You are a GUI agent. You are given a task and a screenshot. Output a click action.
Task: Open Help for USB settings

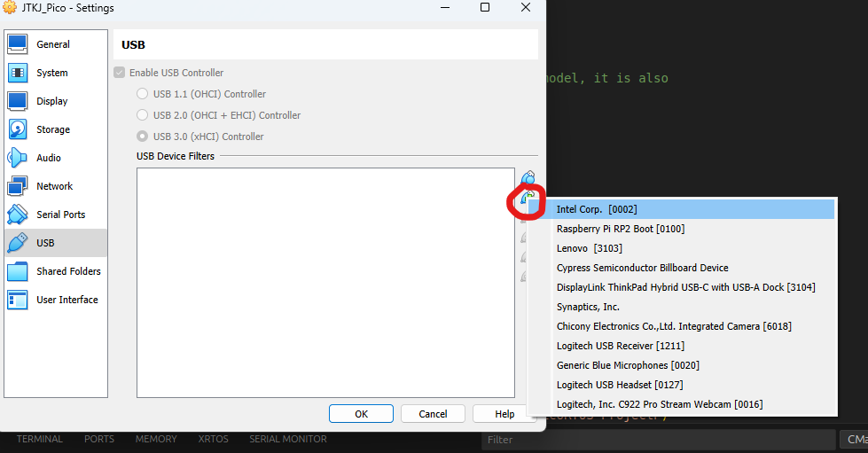tap(504, 414)
